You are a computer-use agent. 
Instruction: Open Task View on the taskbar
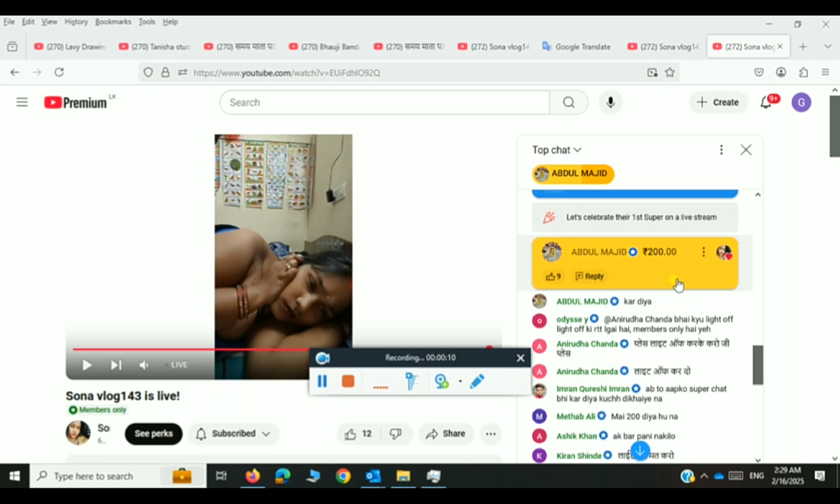[221, 476]
